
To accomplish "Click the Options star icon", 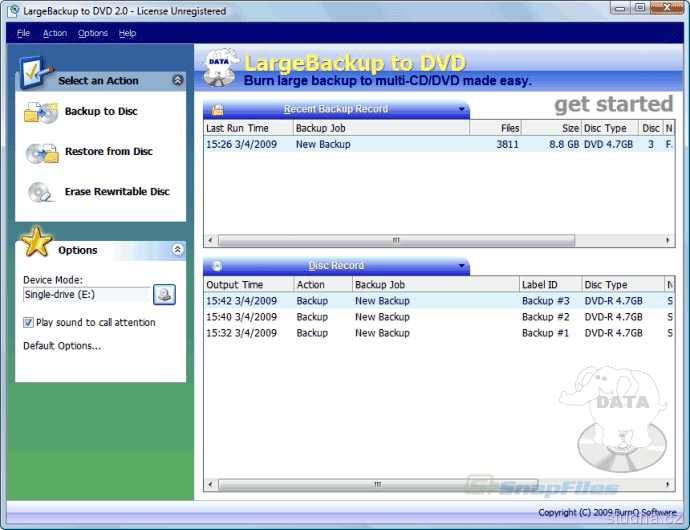I will pos(37,243).
